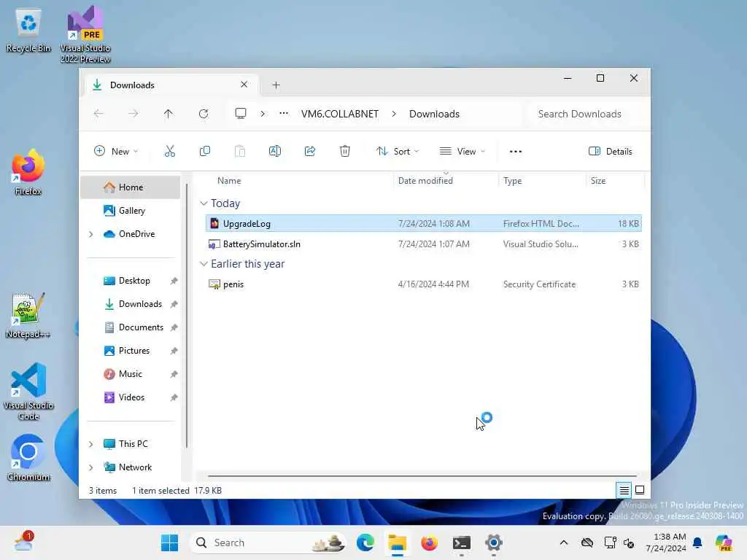Unpin Desktop via its pin icon
Screen dimensions: 747x560
point(174,281)
